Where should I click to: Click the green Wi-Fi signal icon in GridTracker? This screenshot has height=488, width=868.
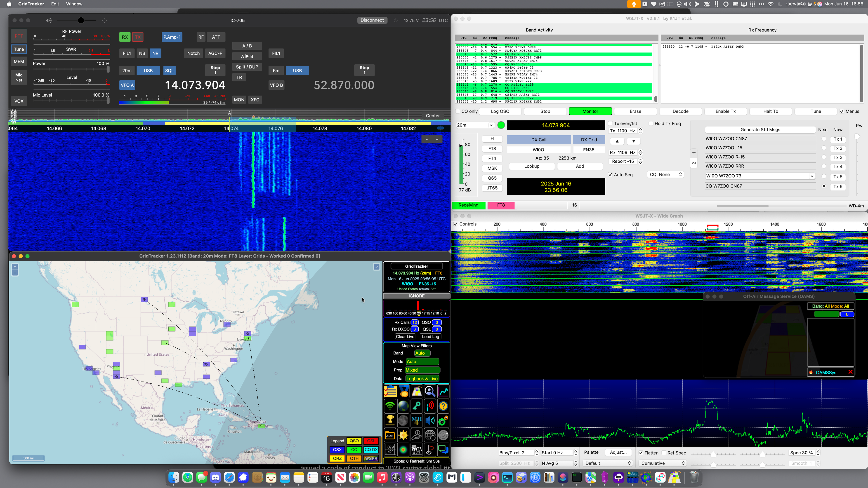(x=390, y=406)
